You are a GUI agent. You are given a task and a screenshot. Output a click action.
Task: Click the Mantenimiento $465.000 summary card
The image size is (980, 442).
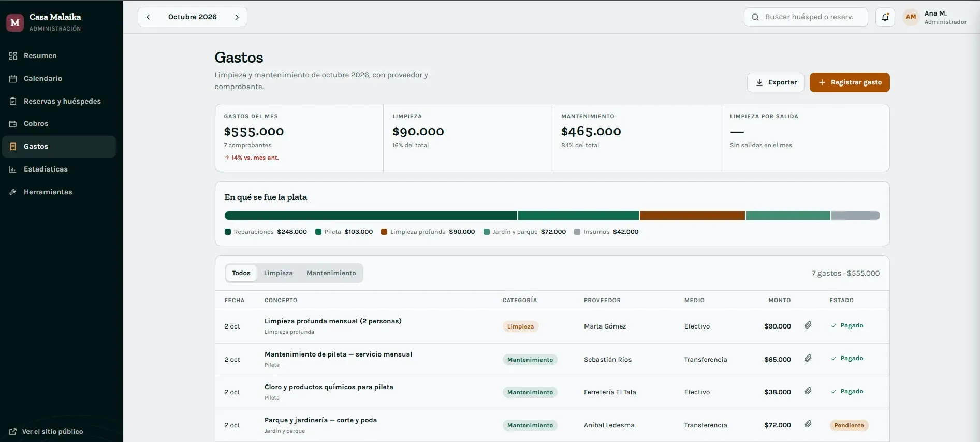[636, 138]
